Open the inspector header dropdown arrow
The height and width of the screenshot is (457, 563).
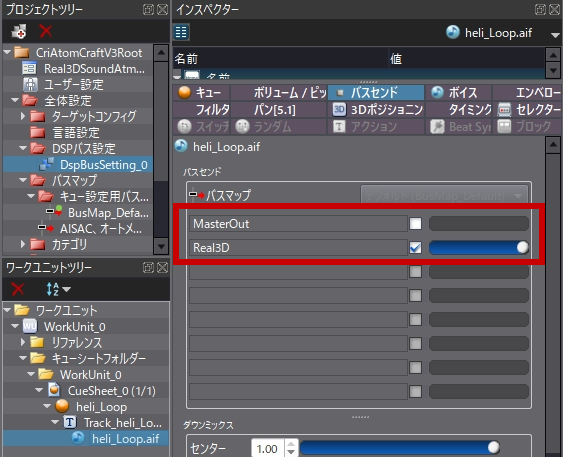click(x=555, y=35)
